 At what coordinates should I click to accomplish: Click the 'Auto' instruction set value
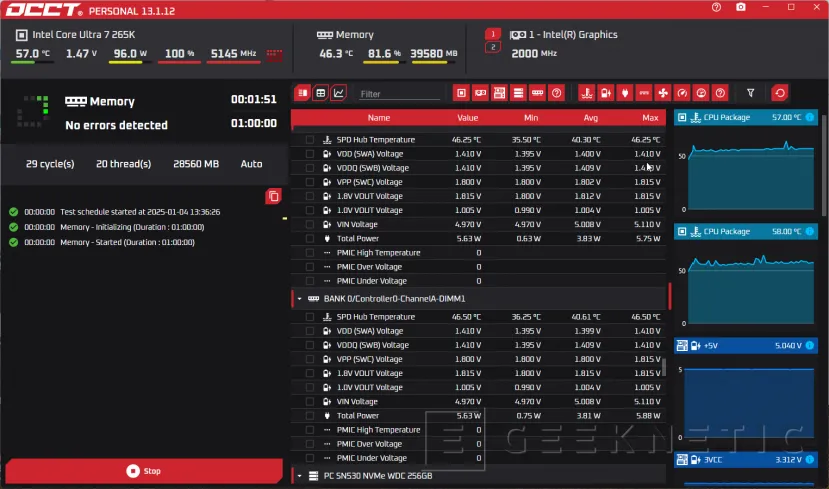coord(251,164)
